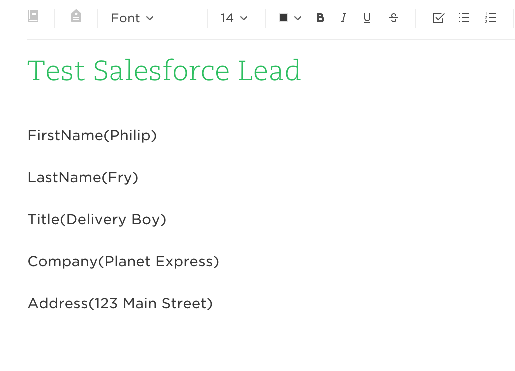This screenshot has width=515, height=371.
Task: Click the LastName(Fry) line
Action: 83,177
